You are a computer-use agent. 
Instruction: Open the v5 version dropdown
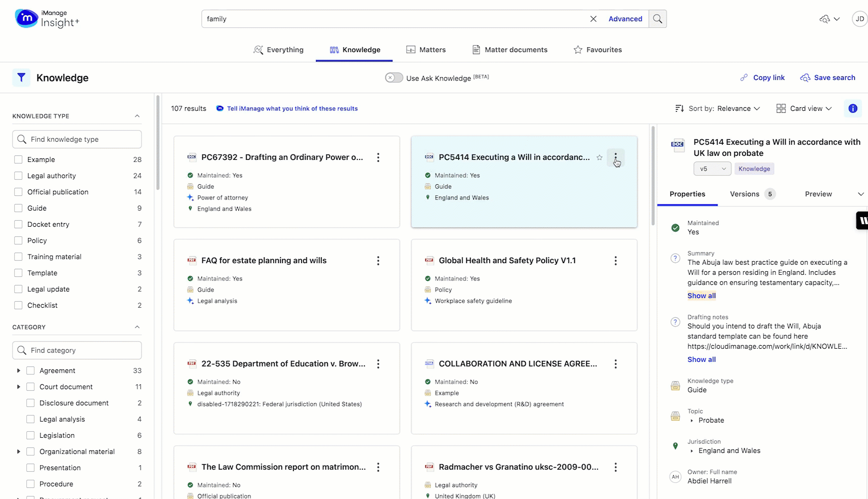pyautogui.click(x=712, y=169)
